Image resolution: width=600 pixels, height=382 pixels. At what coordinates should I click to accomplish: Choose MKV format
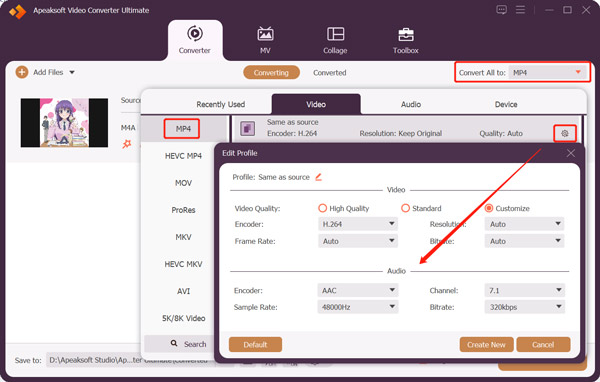pos(183,237)
